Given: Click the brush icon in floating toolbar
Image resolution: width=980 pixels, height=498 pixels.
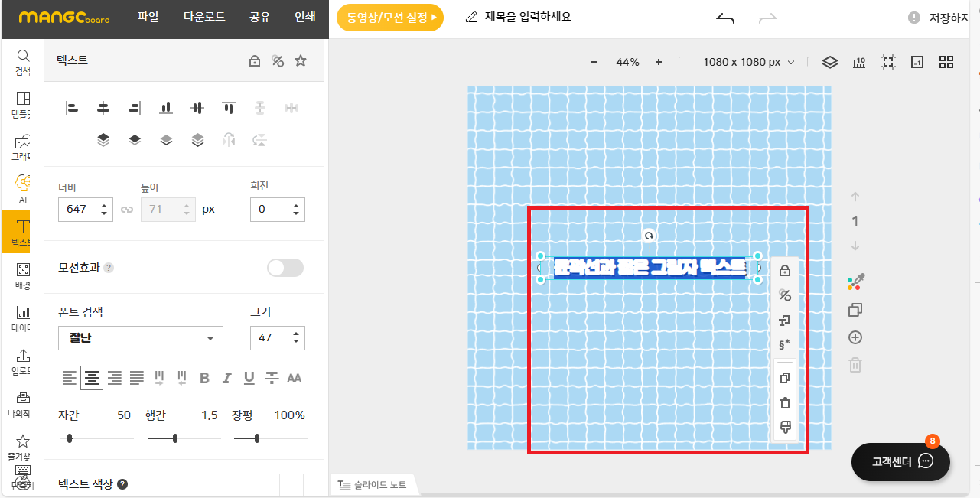Looking at the screenshot, I should (784, 427).
